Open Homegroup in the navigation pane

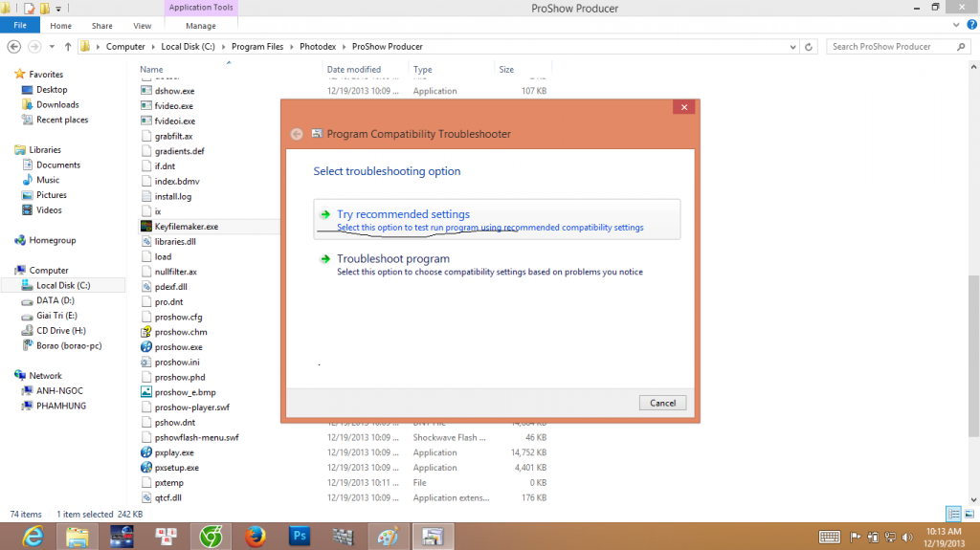pos(52,240)
